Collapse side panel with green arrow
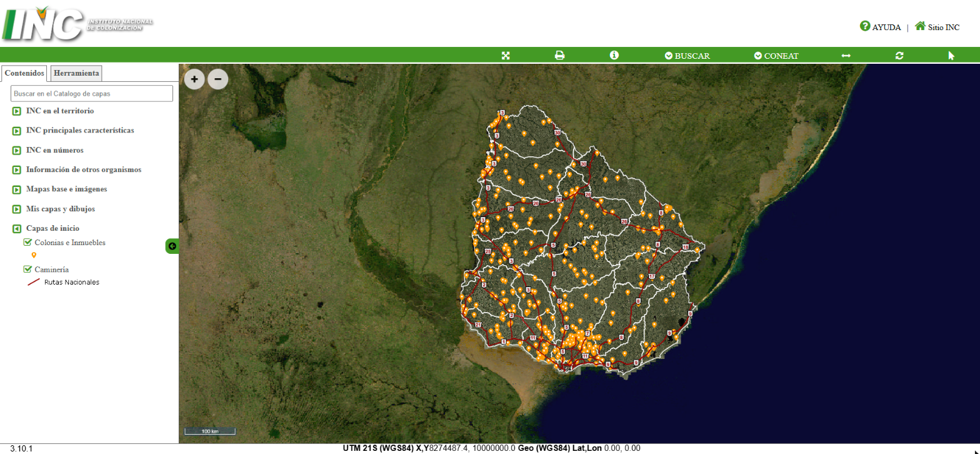This screenshot has width=980, height=454. 172,246
